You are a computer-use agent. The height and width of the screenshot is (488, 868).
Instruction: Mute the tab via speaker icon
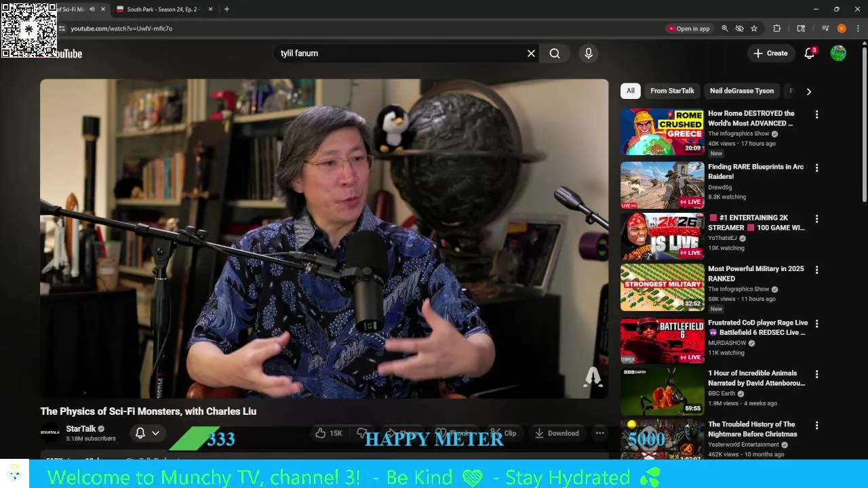point(92,9)
